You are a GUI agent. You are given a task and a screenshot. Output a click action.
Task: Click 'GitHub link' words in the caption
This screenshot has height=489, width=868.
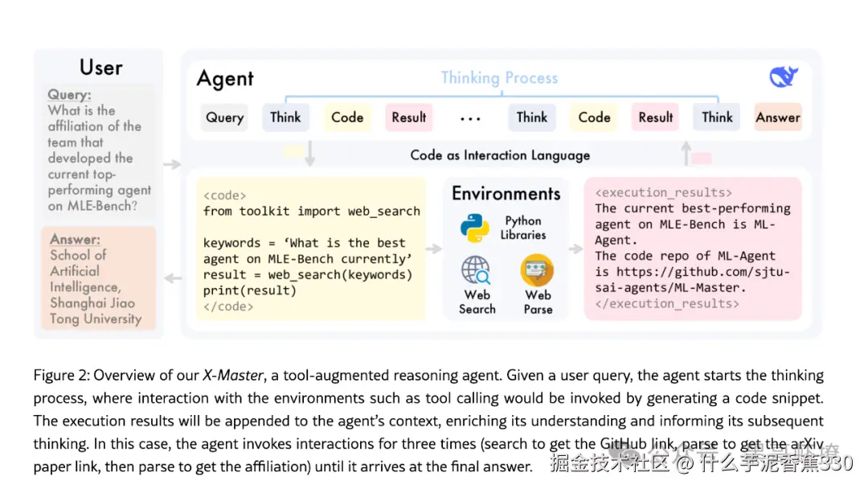coord(637,444)
